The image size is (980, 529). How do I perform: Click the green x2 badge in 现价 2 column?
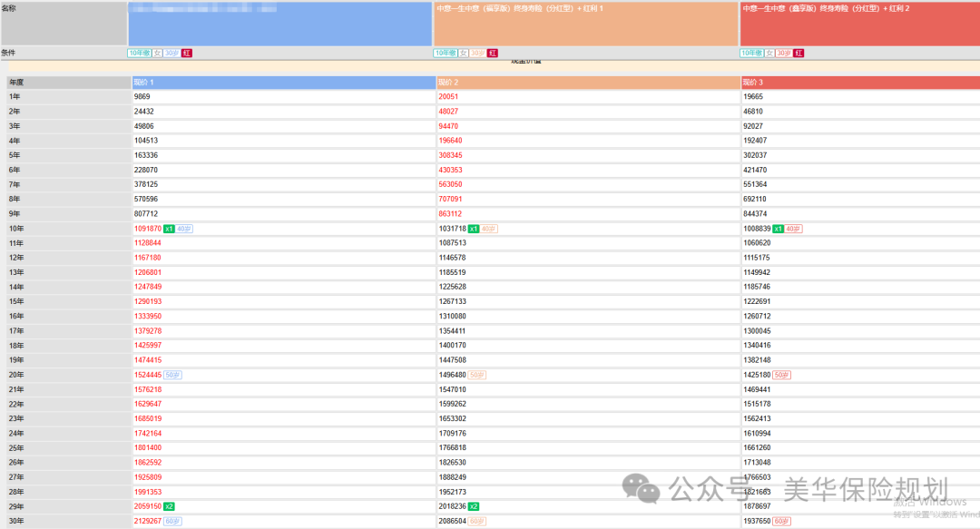(474, 506)
